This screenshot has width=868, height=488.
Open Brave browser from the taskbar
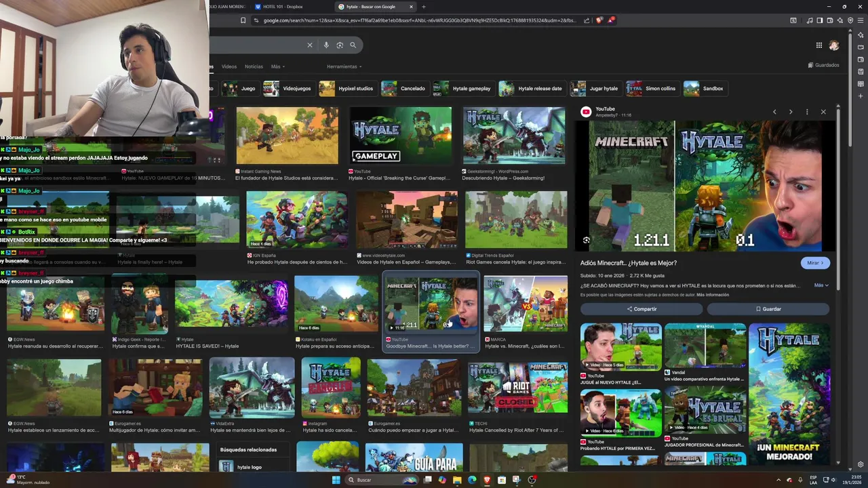coord(487,480)
